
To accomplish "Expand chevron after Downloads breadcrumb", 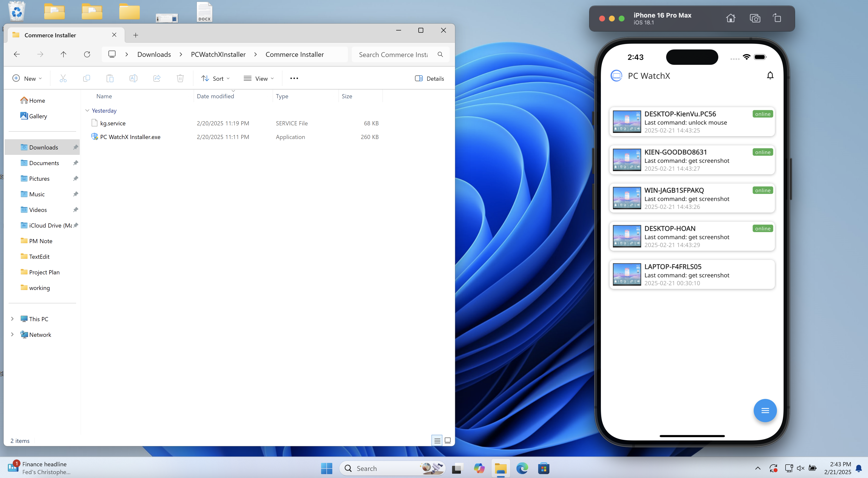I will [181, 55].
